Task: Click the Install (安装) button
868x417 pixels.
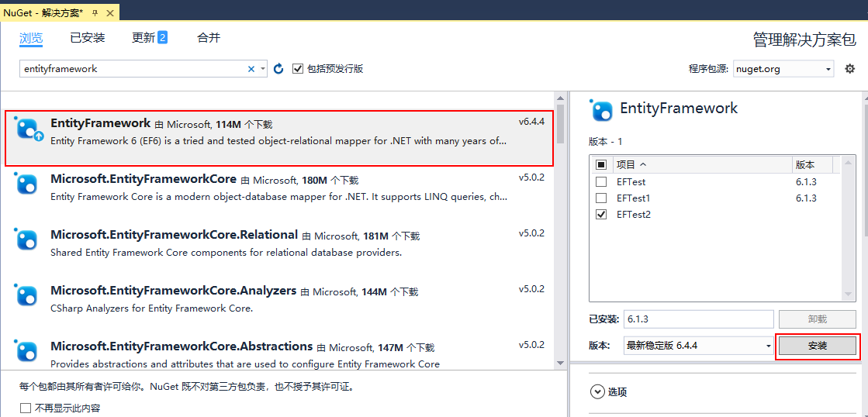Action: point(818,346)
